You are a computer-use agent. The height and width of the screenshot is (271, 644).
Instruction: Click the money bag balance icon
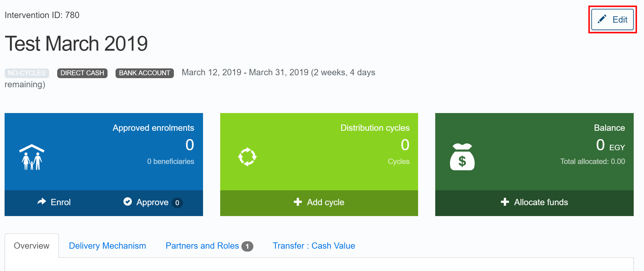coord(462,157)
